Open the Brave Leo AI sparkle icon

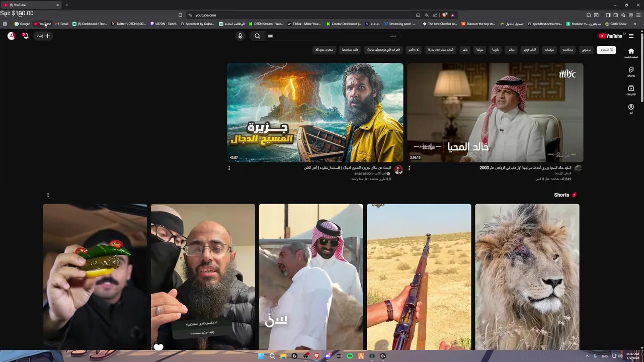pyautogui.click(x=623, y=15)
